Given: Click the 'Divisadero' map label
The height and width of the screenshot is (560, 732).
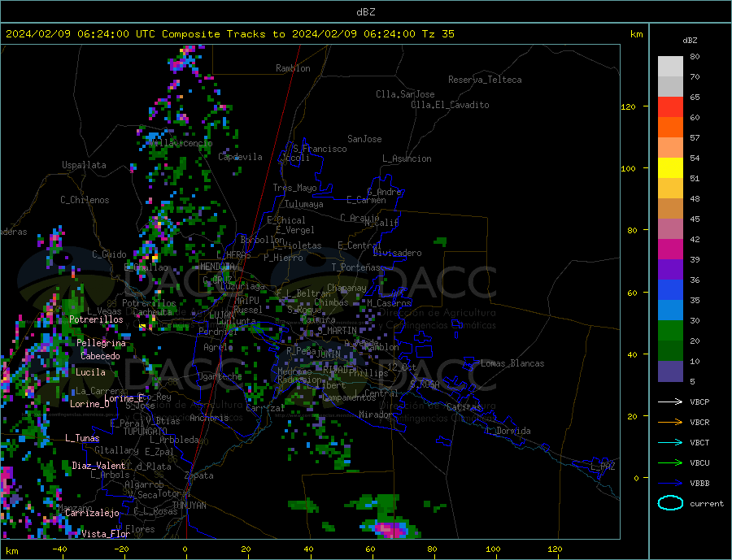Looking at the screenshot, I should [397, 253].
